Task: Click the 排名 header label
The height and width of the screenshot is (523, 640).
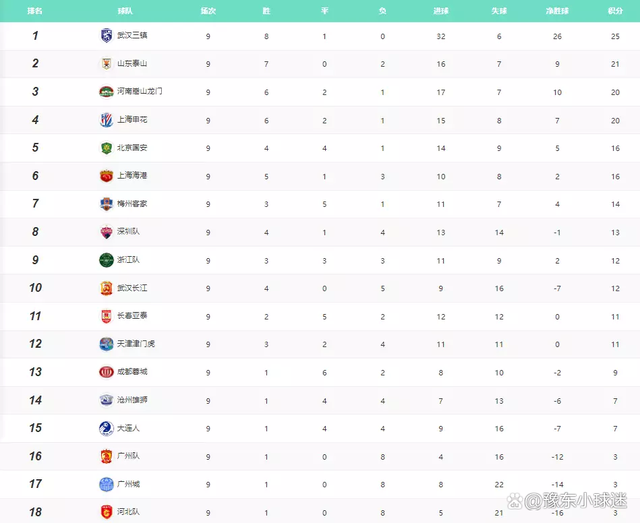Action: click(35, 11)
